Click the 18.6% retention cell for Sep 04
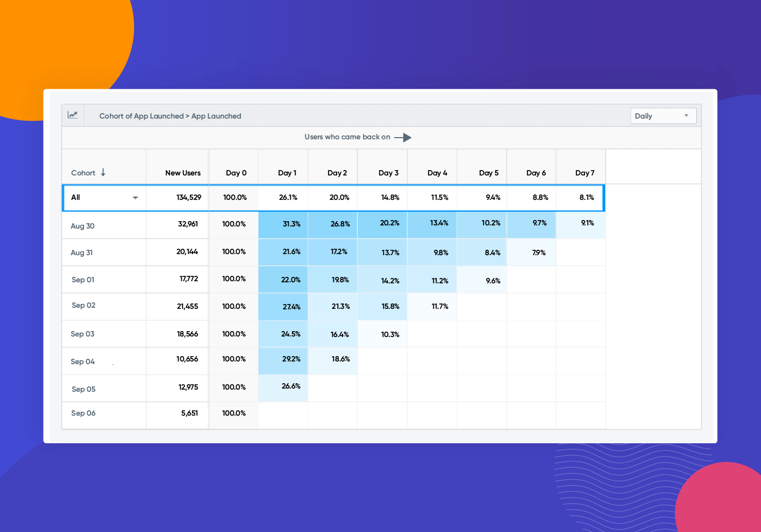This screenshot has width=761, height=532. [x=332, y=361]
